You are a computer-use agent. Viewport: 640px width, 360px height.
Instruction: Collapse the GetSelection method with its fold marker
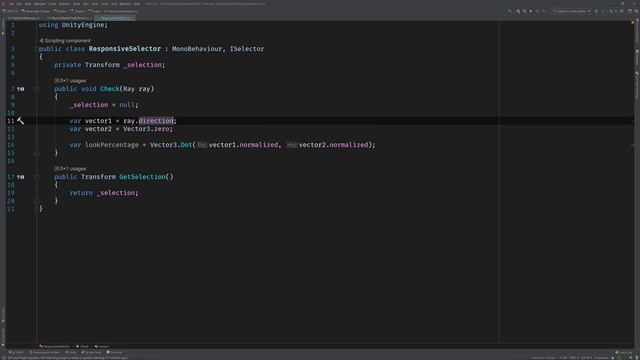(x=37, y=177)
